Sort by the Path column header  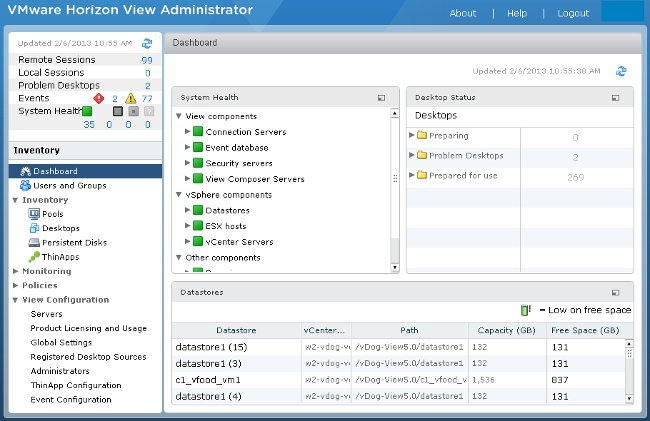[409, 331]
